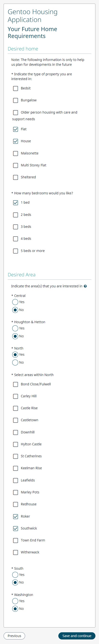Tick 5 beds or more
Image resolution: width=99 pixels, height=644 pixels.
16,251
